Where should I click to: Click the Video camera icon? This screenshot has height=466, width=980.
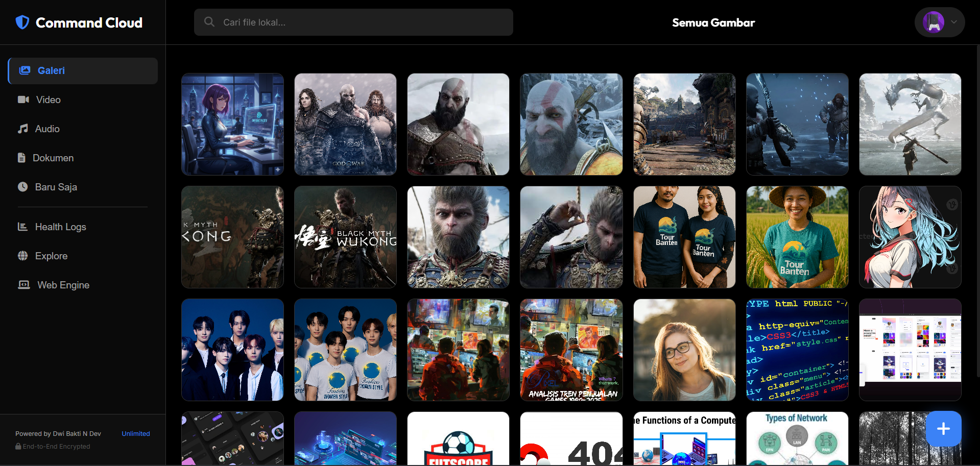point(23,100)
